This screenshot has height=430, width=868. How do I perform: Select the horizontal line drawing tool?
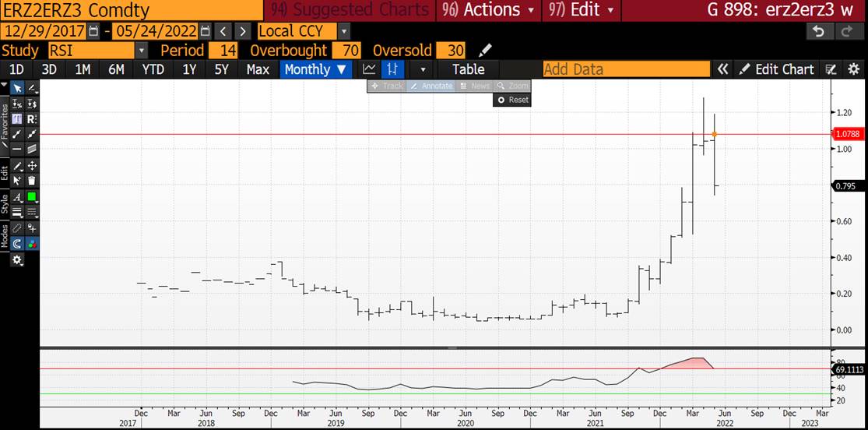click(17, 150)
